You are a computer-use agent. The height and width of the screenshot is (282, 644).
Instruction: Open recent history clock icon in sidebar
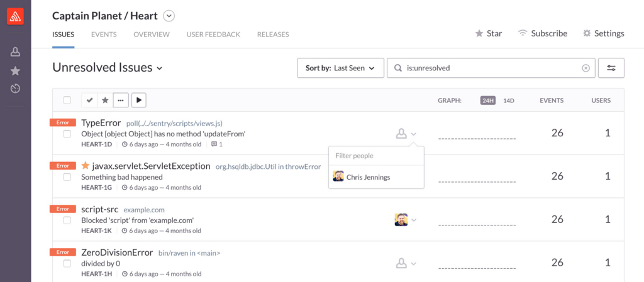coord(15,89)
